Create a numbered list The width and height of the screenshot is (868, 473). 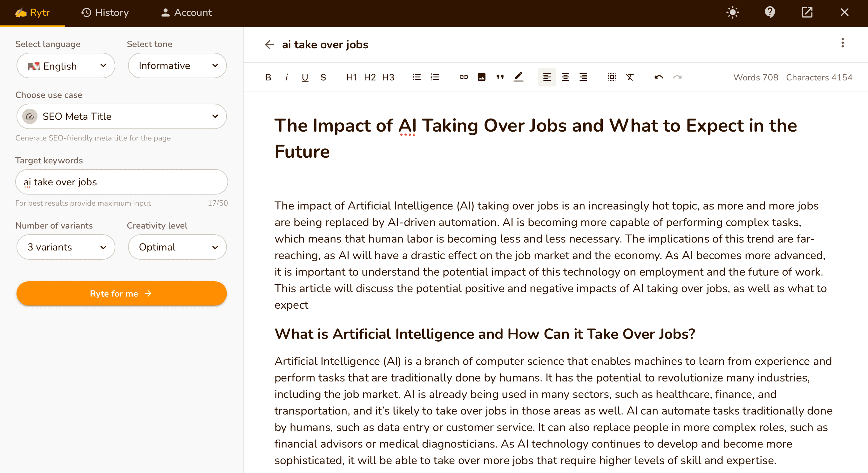tap(435, 77)
